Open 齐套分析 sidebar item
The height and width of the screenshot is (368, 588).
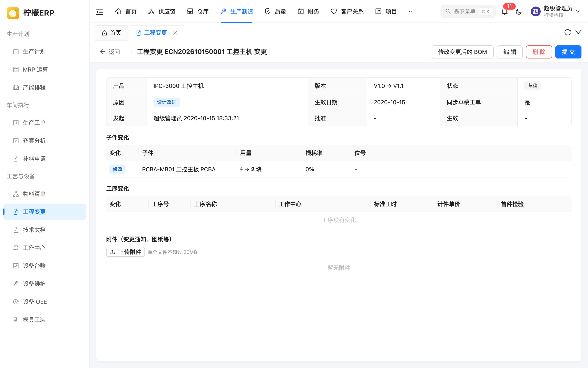45,141
